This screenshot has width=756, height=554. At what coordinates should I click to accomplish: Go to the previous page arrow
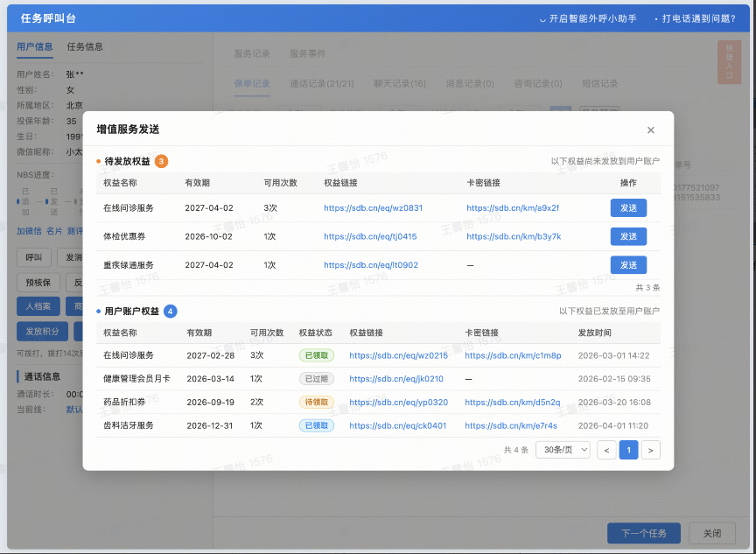pyautogui.click(x=605, y=450)
